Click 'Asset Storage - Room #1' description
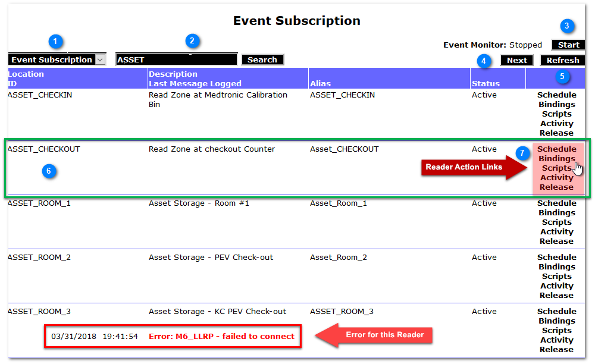Screen dimensions: 595x364 199,203
